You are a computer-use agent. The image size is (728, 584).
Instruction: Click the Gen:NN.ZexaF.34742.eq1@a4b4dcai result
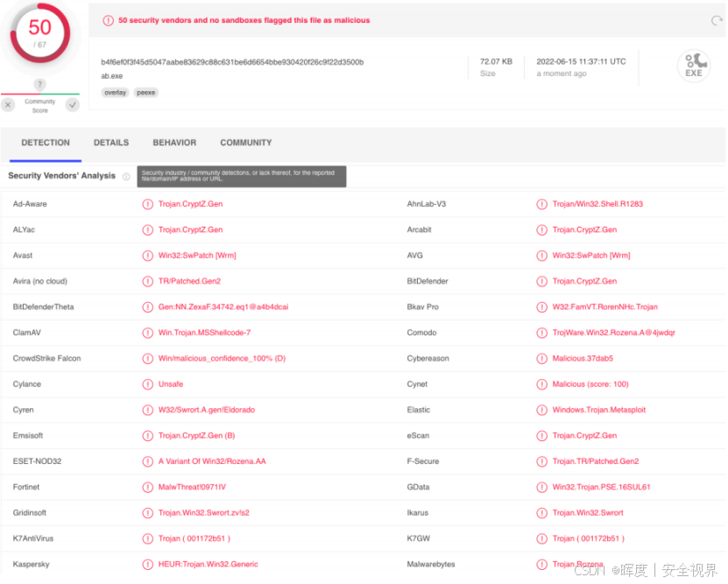click(223, 307)
